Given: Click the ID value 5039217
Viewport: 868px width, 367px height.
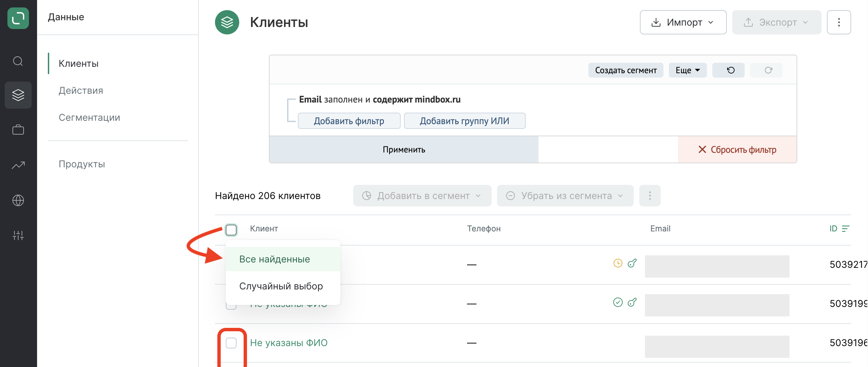Looking at the screenshot, I should (848, 264).
